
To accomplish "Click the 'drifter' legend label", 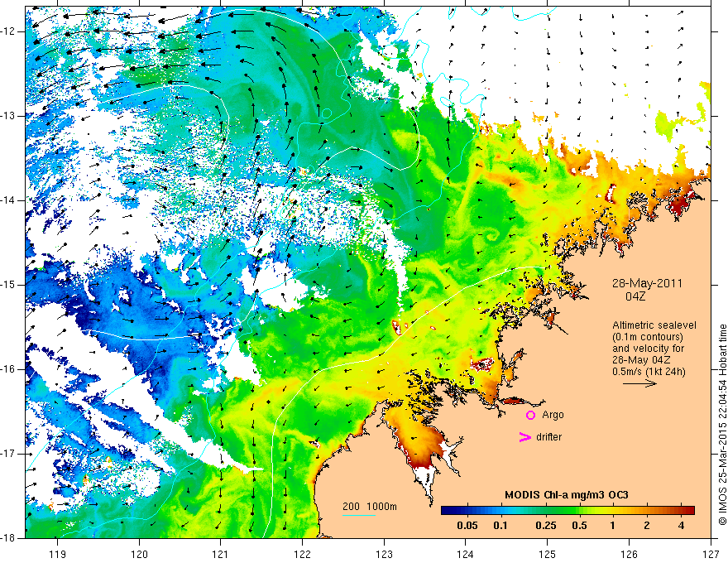I will coord(548,437).
